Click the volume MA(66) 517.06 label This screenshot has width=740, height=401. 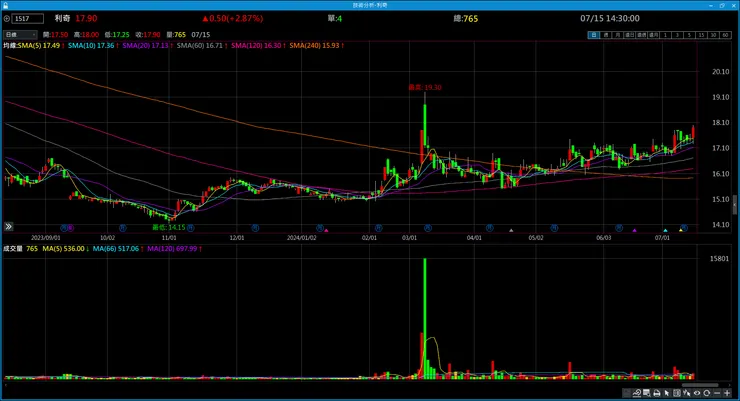(116, 248)
